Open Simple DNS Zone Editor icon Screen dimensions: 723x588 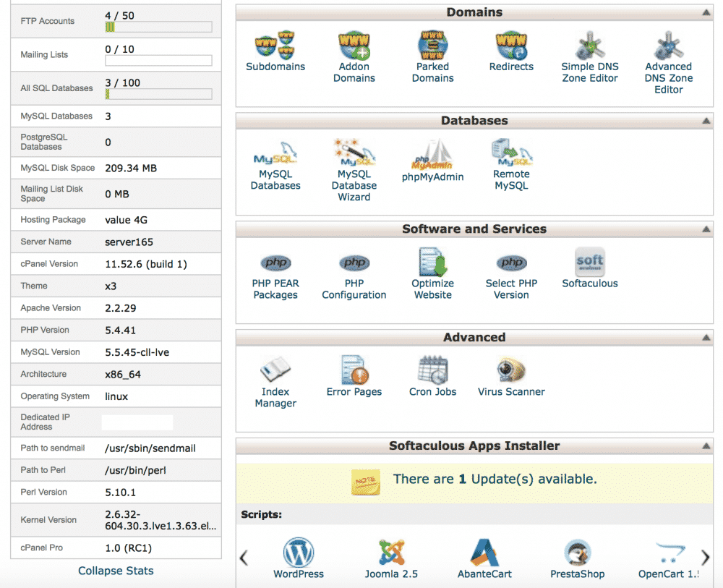[x=590, y=46]
